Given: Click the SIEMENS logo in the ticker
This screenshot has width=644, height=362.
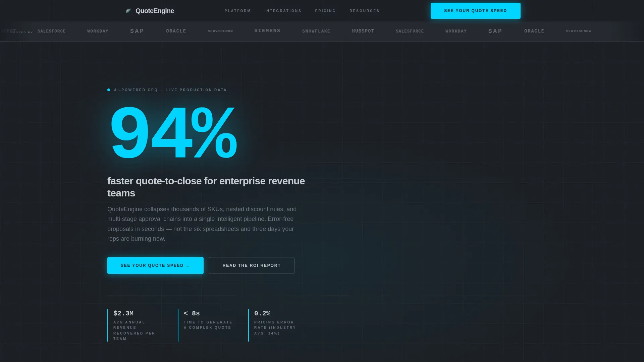Looking at the screenshot, I should point(267,31).
